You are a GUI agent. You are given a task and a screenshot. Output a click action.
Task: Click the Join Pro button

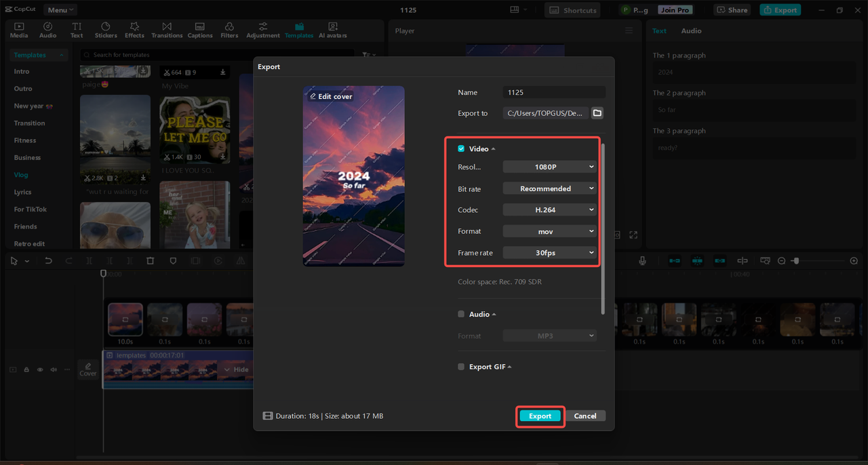click(x=675, y=10)
